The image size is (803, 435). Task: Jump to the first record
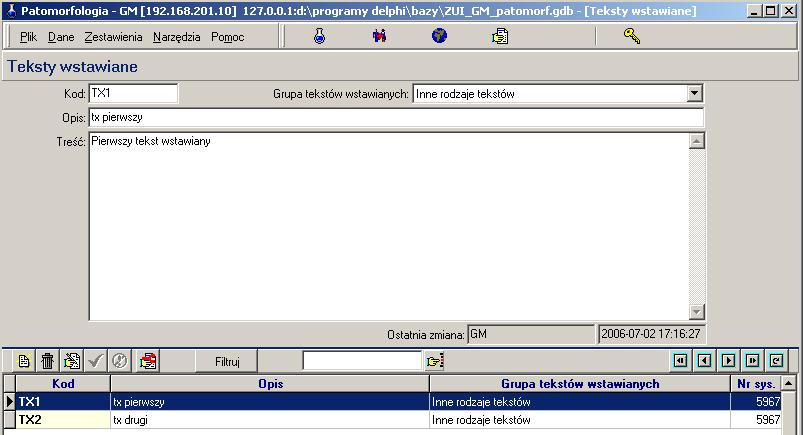pyautogui.click(x=680, y=361)
